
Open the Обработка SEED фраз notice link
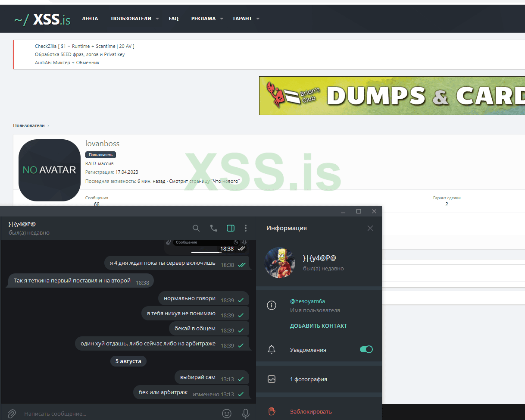pyautogui.click(x=80, y=54)
